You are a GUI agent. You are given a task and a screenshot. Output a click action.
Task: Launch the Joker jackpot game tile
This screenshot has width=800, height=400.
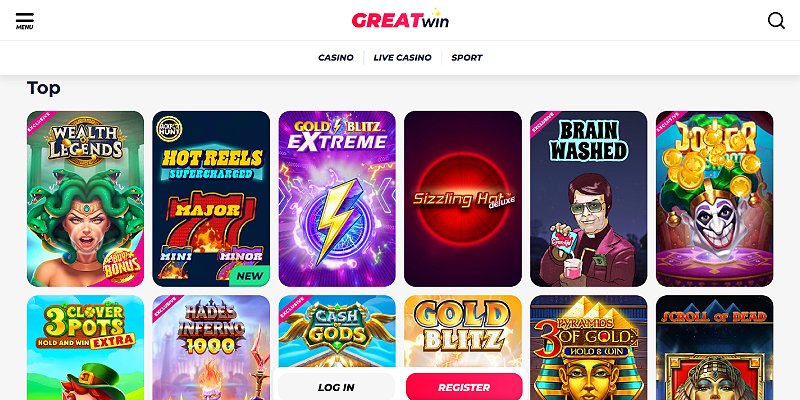pos(715,199)
